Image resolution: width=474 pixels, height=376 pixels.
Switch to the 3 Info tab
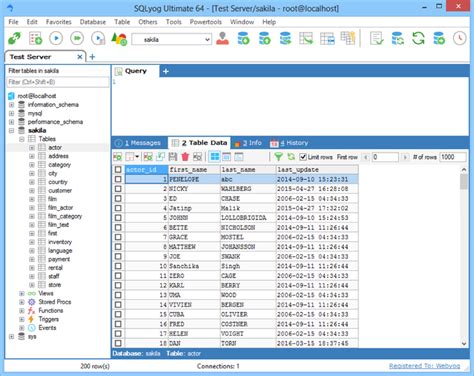(248, 143)
